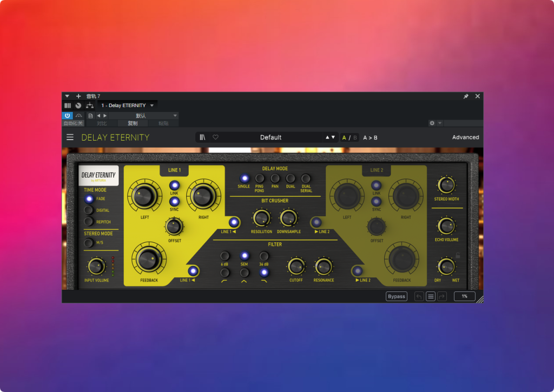The image size is (554, 392).
Task: Select the band-pass filter shape button
Action: 244,273
